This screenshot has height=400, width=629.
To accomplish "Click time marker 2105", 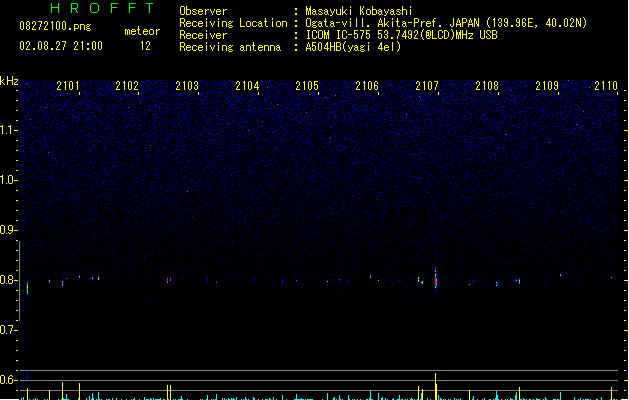I will click(307, 86).
